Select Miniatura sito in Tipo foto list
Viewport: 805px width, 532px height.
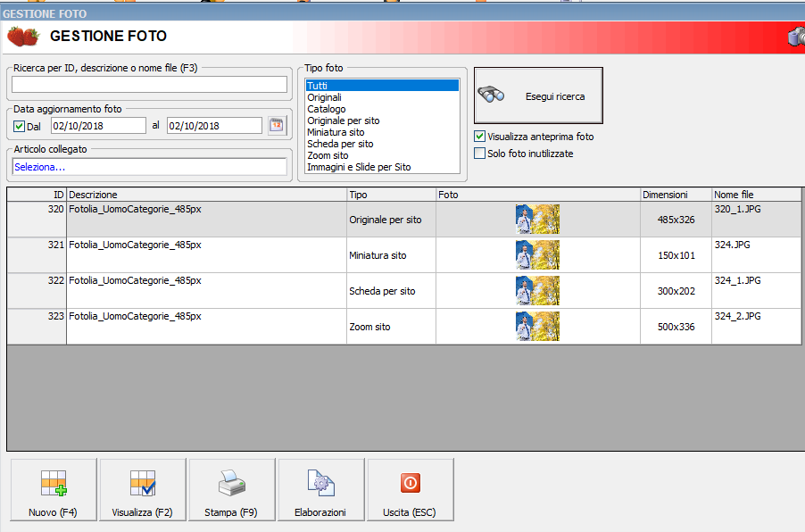382,132
